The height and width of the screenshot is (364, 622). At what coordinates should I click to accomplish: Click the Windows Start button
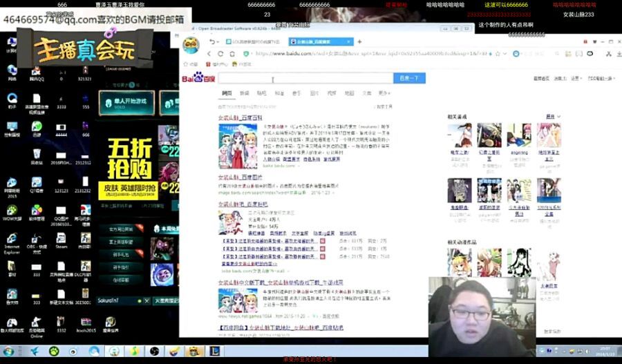click(x=9, y=352)
